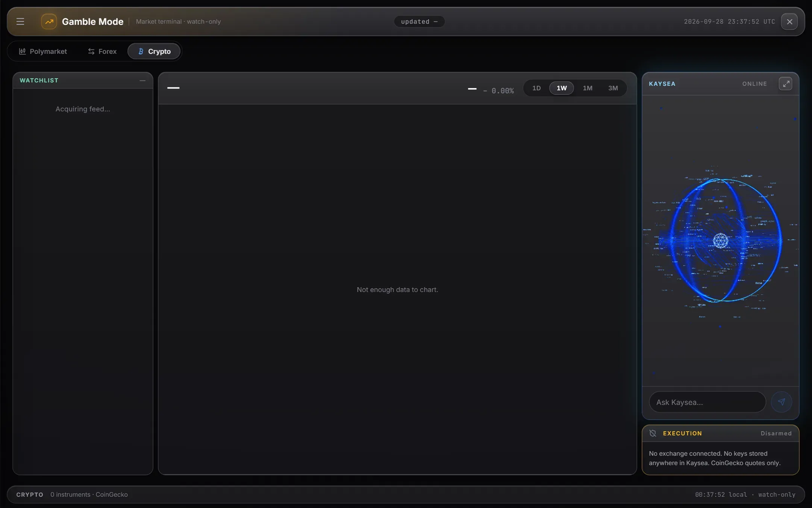Click the 'updated —' status pill
Viewport: 812px width, 508px height.
coord(419,21)
